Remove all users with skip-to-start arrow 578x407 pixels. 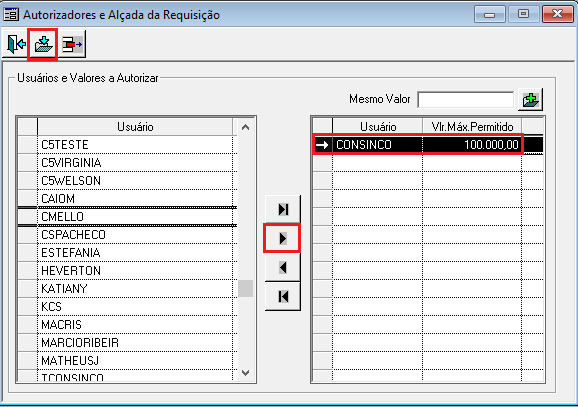click(x=283, y=296)
